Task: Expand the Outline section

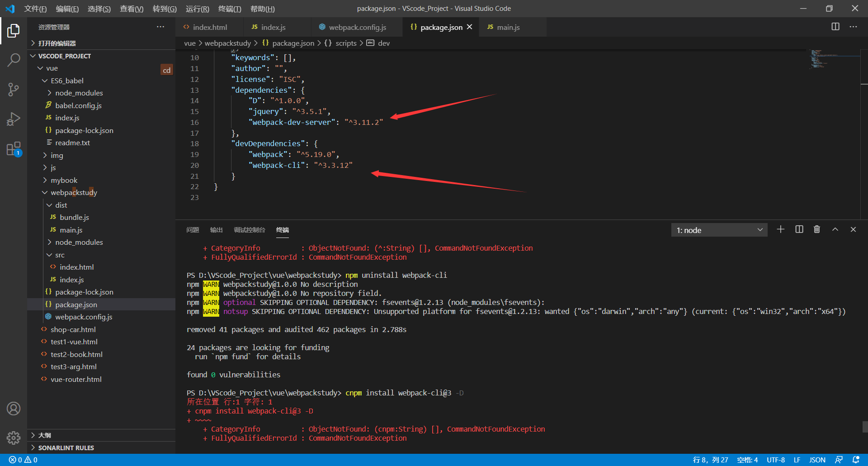Action: point(101,435)
